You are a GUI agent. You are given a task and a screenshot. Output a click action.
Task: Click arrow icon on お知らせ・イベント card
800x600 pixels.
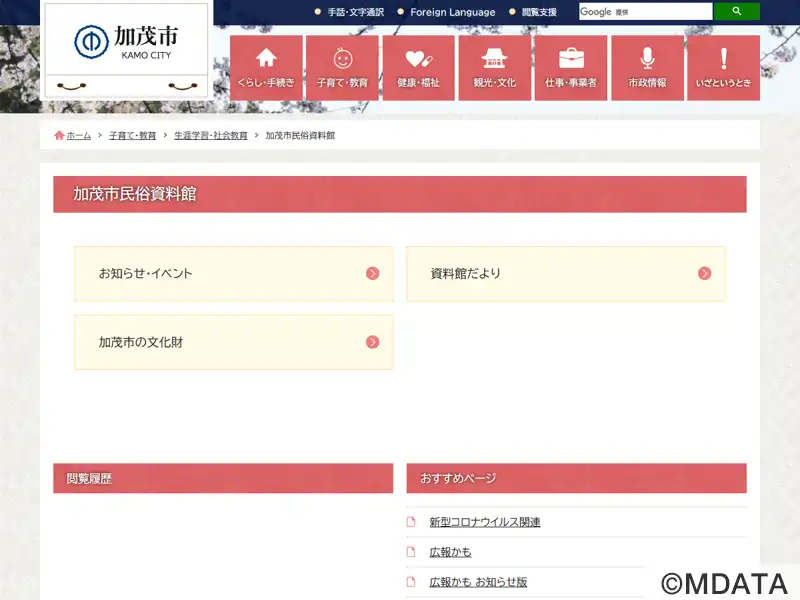tap(372, 273)
